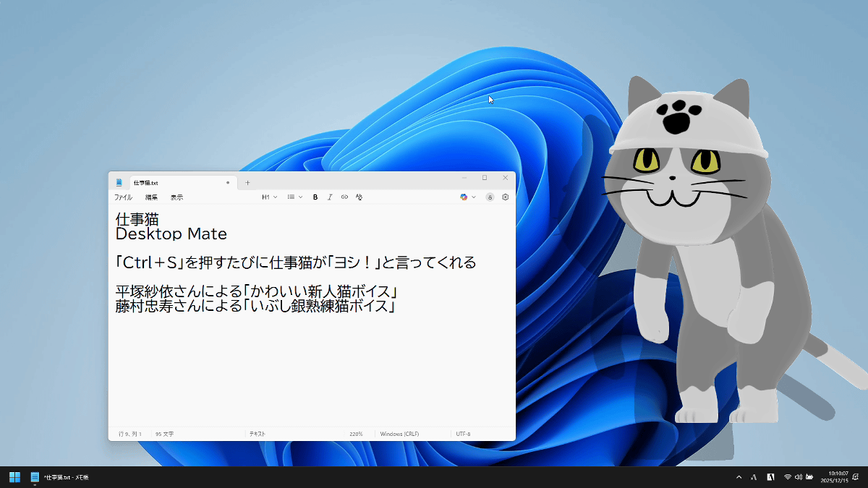Click the 仕事猫 text line in editor

pos(137,218)
